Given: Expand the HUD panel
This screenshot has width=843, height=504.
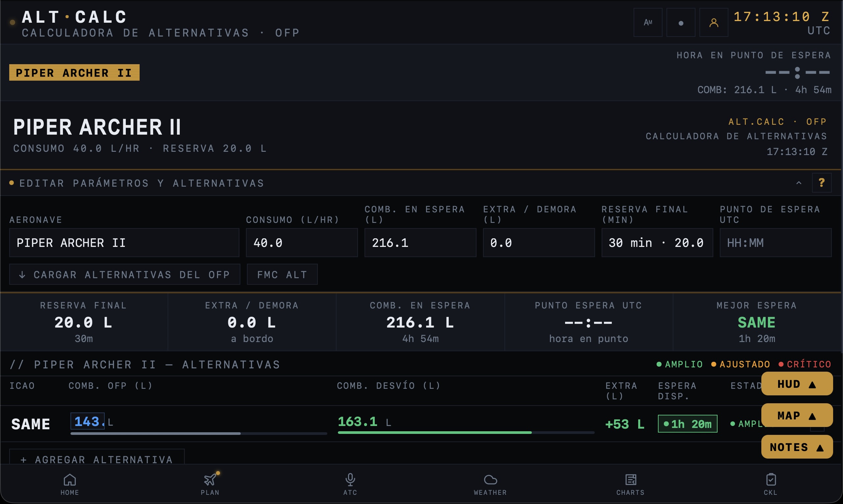Looking at the screenshot, I should [797, 384].
